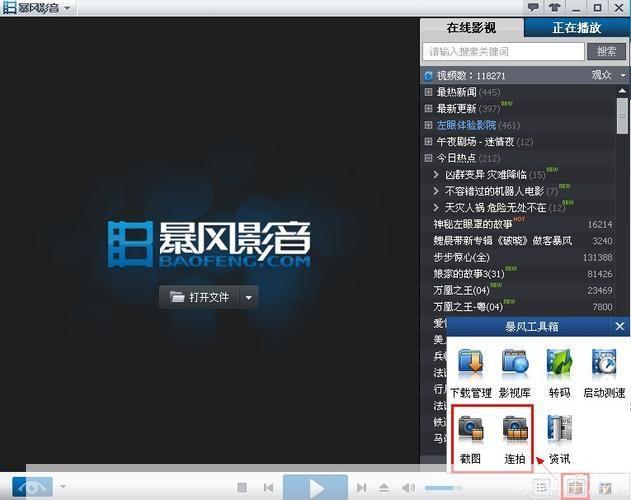Screen dimensions: 631x500
Task: Refresh the video count list icon
Action: click(x=429, y=75)
